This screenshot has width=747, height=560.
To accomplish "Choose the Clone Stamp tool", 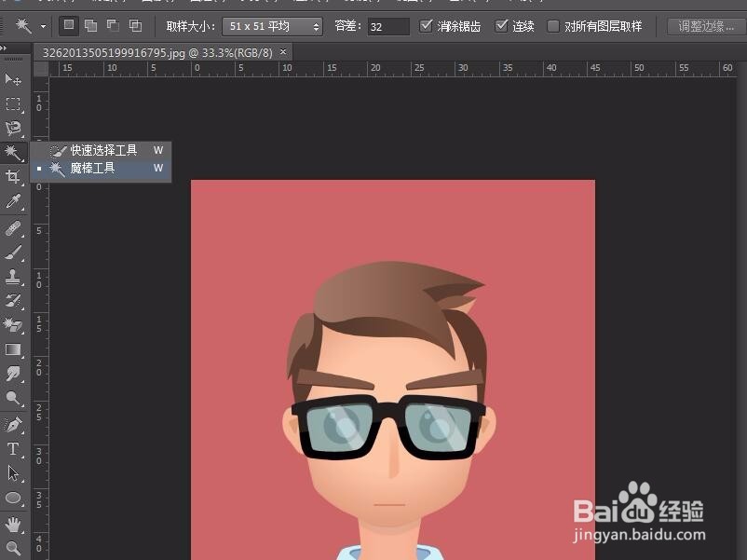I will click(x=13, y=277).
